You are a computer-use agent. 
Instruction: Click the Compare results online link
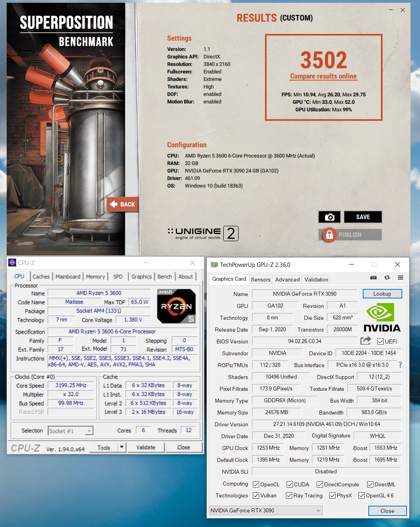click(x=323, y=76)
